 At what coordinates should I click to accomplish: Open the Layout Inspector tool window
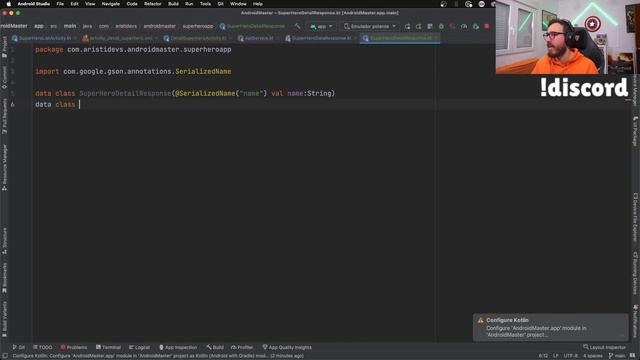click(x=604, y=347)
